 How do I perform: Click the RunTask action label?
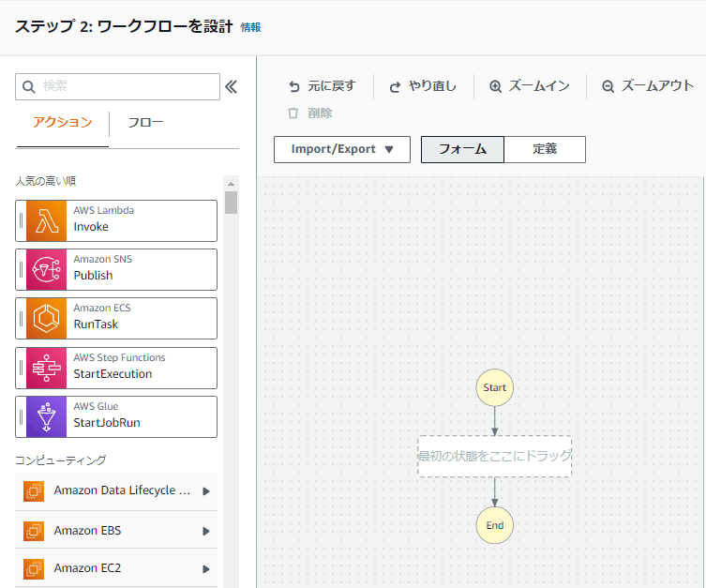pyautogui.click(x=96, y=324)
